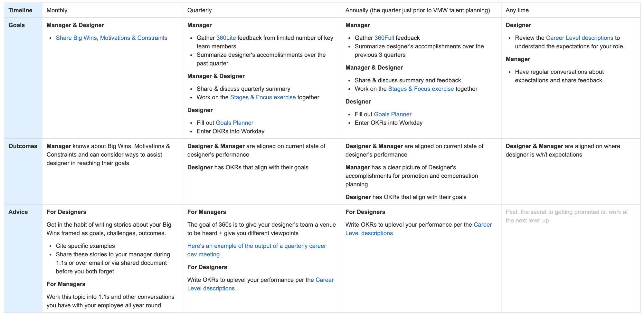Click the Annually column heading cell

click(421, 10)
